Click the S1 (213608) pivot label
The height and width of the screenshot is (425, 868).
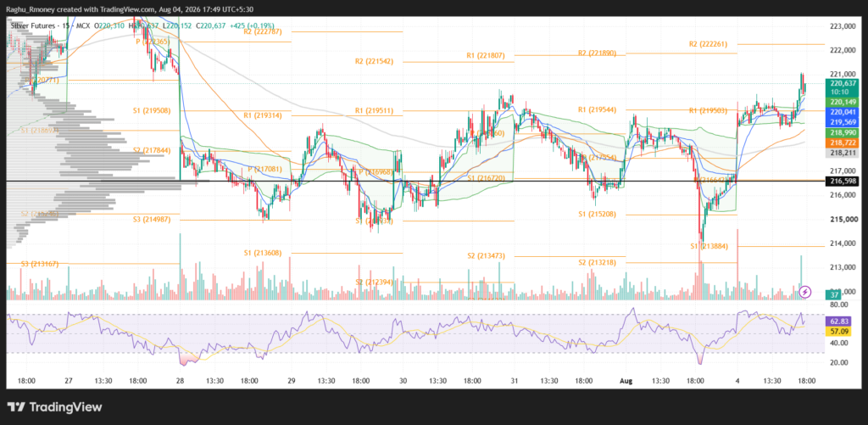point(263,253)
